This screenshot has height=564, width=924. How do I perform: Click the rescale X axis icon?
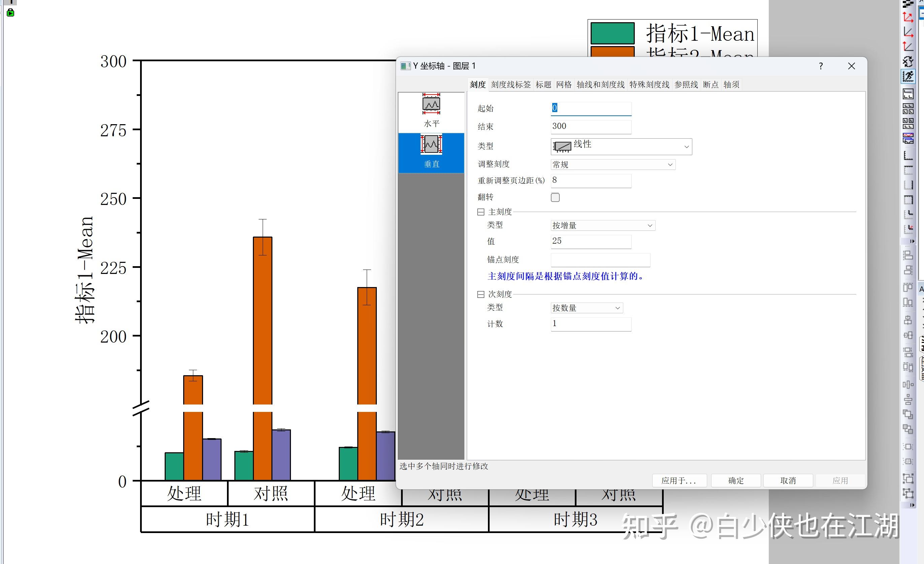tap(908, 32)
